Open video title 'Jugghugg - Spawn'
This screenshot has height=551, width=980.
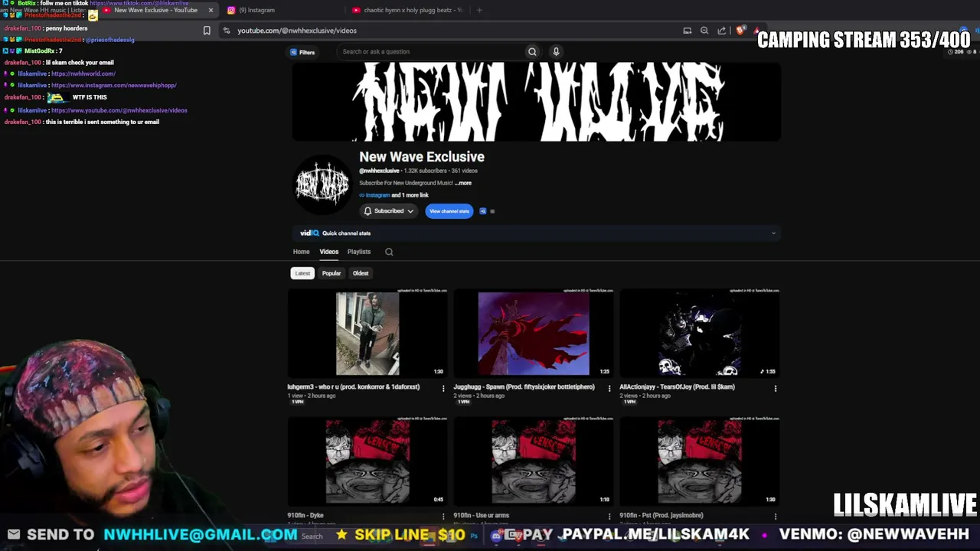pos(524,387)
